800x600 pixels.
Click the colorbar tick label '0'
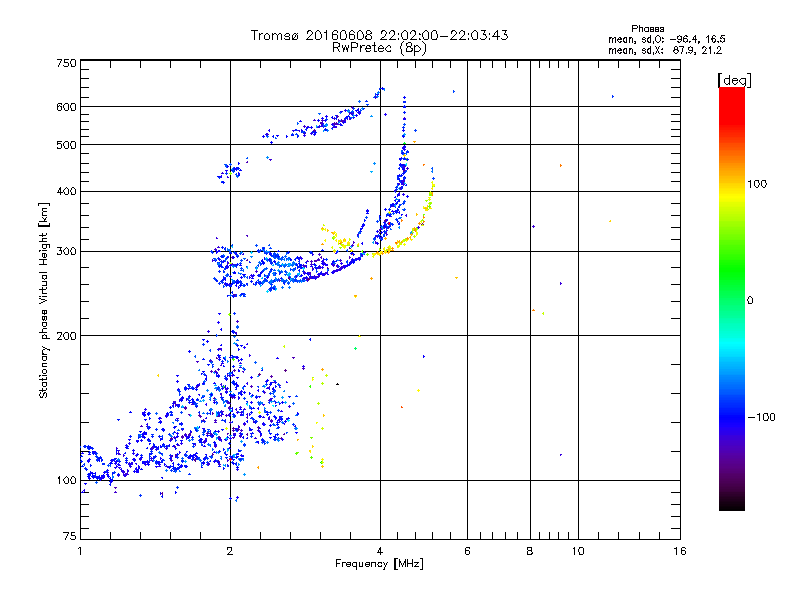click(749, 301)
